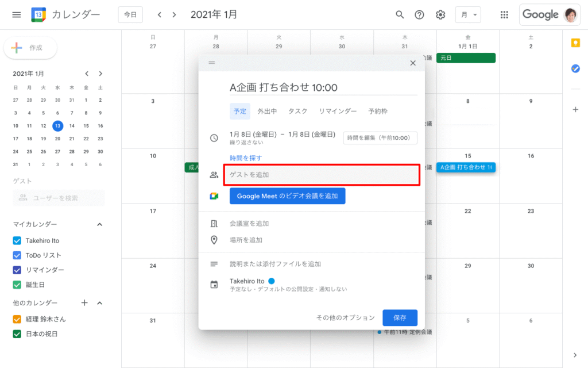
Task: Click the event title field A企画 打ち合わせ
Action: click(323, 87)
